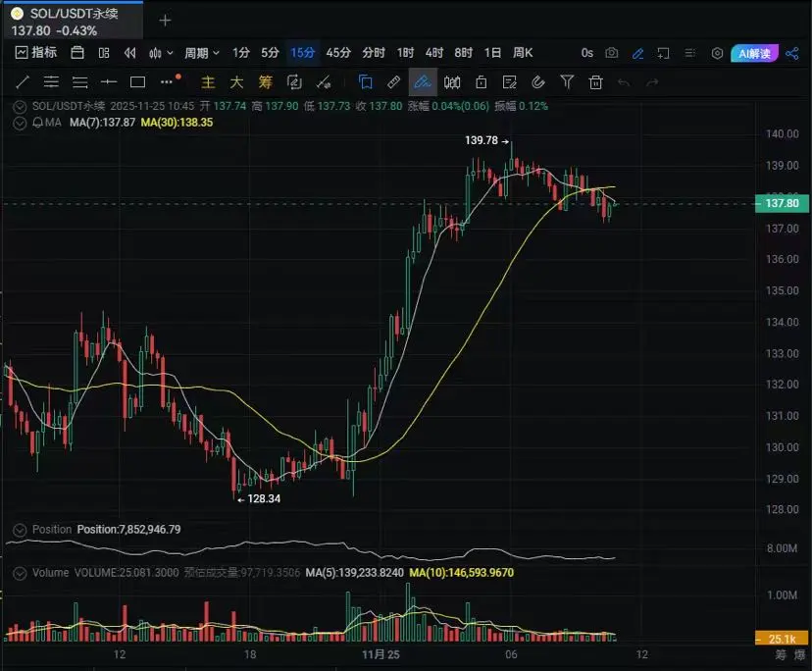Image resolution: width=812 pixels, height=671 pixels.
Task: Click the blue bookmark copy icon
Action: click(365, 81)
